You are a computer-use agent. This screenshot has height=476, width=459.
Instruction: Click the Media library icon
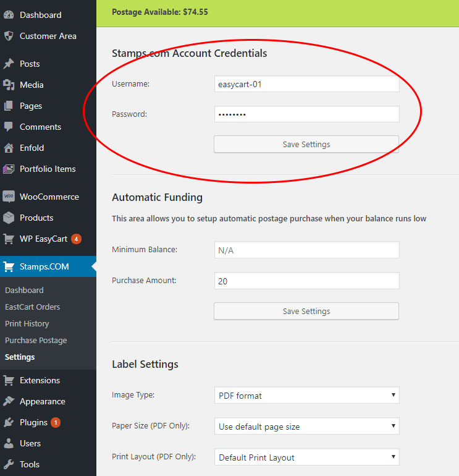coord(9,85)
